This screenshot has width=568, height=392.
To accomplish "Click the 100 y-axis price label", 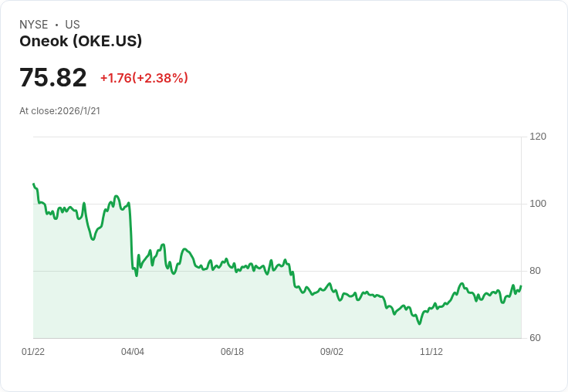I will point(538,204).
